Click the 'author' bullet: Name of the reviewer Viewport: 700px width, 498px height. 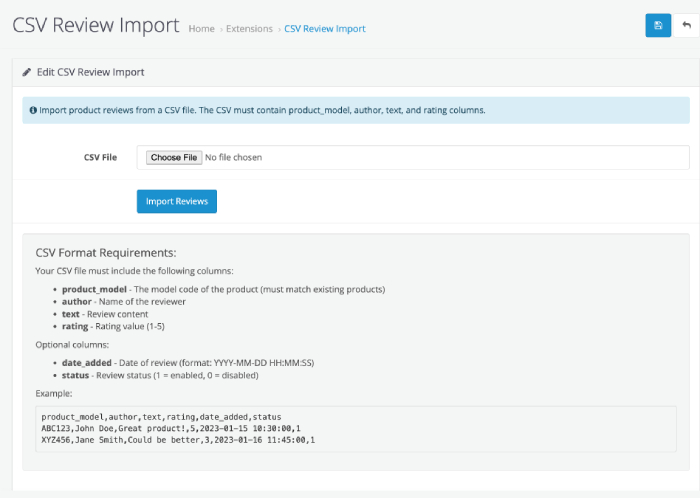124,302
